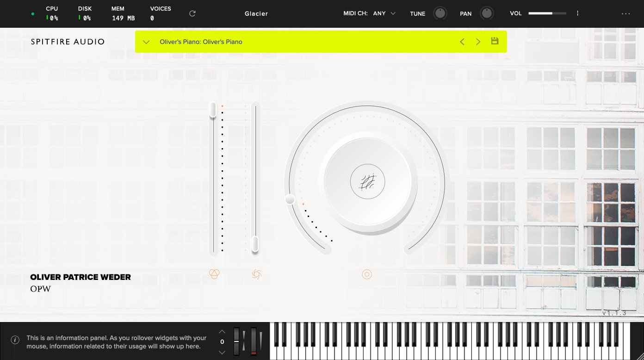Click the TUNE knob
Screen dimensions: 644x360
pyautogui.click(x=440, y=13)
